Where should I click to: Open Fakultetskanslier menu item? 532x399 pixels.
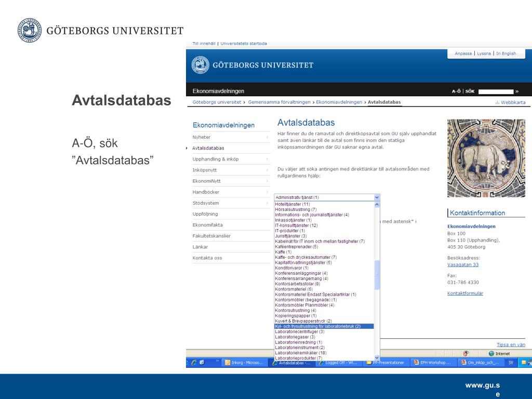[x=211, y=236]
